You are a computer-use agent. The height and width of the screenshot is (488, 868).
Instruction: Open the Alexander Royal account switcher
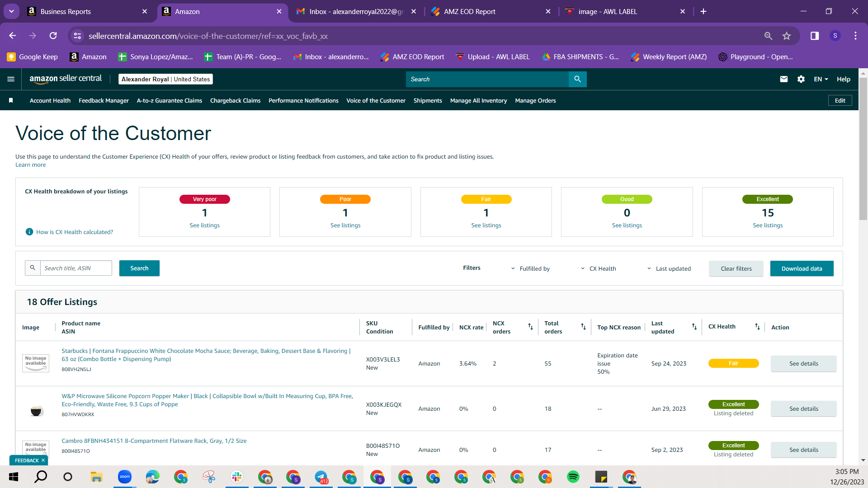(x=165, y=79)
